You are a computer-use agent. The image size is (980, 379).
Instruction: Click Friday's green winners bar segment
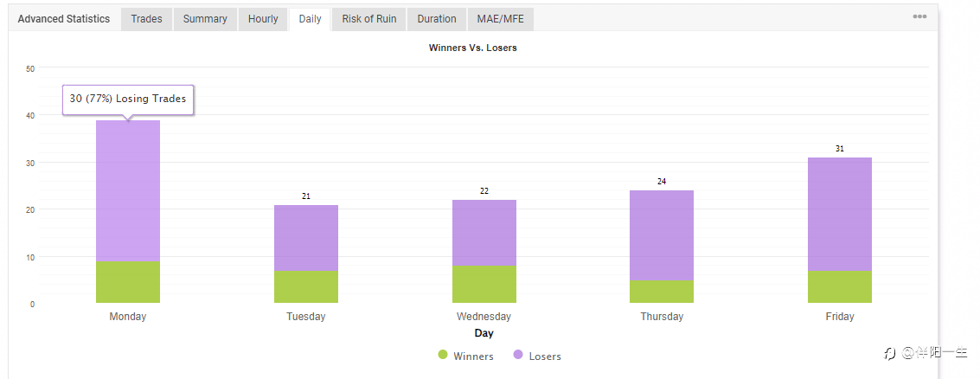click(840, 287)
